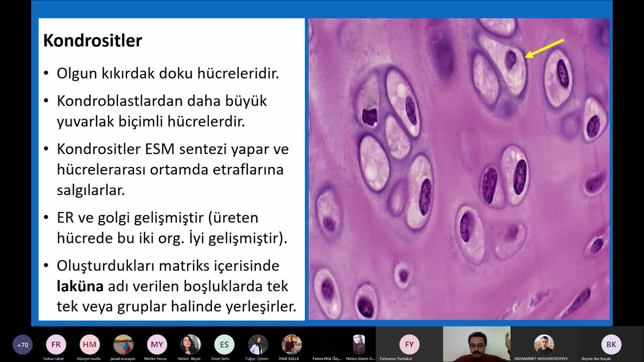Click the name label 'Beyda Nur Koçak'

tap(597, 358)
